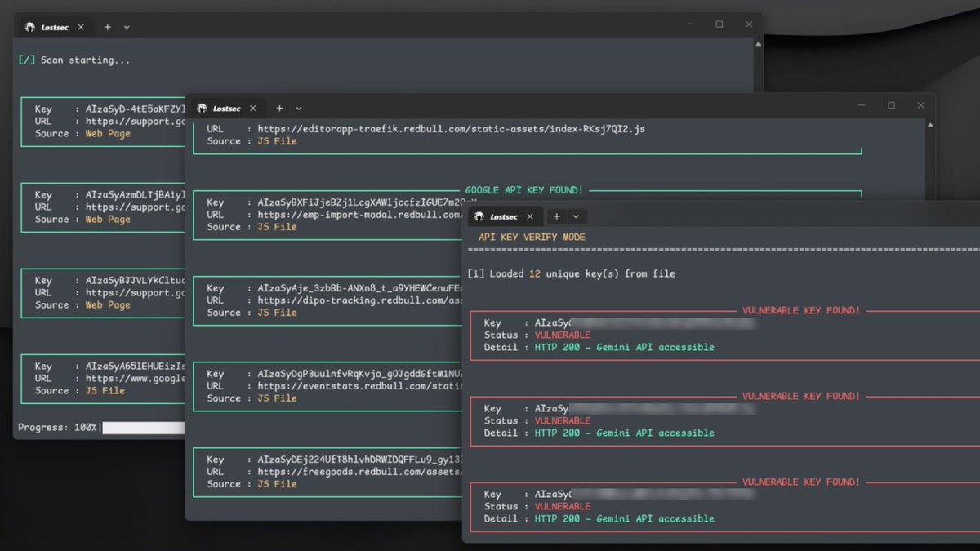Click the key starting AIzaSyA65lEHUEizIs

point(136,367)
